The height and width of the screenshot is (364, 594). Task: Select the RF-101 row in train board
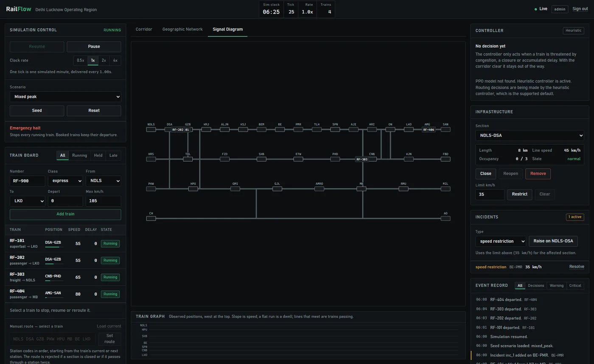[x=65, y=244]
